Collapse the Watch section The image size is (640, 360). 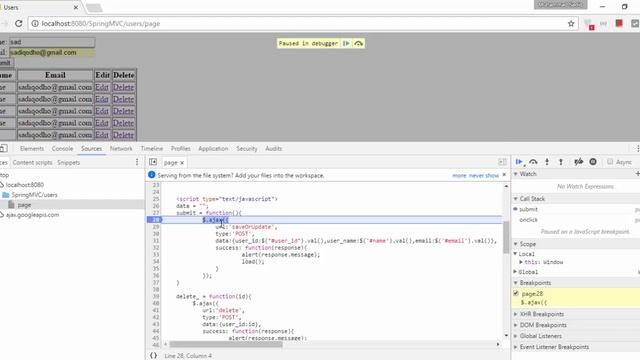516,174
